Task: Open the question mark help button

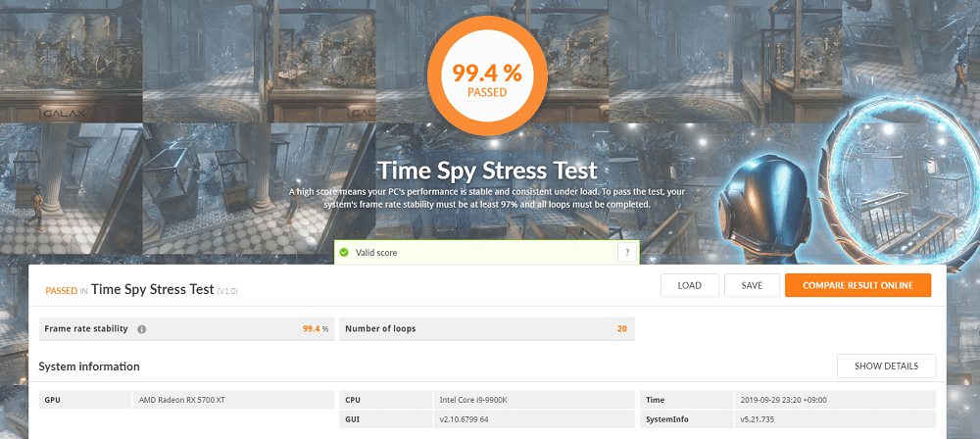Action: pyautogui.click(x=627, y=253)
